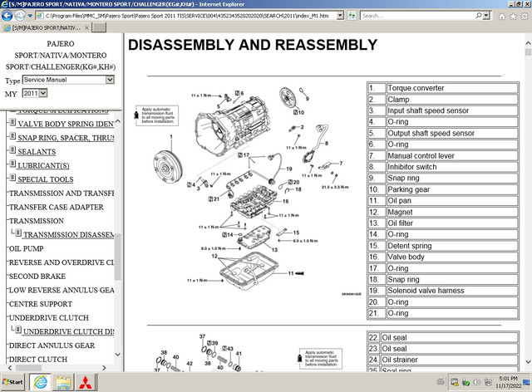532x392 pixels.
Task: Expand the address bar history dropdown
Action: pos(340,16)
